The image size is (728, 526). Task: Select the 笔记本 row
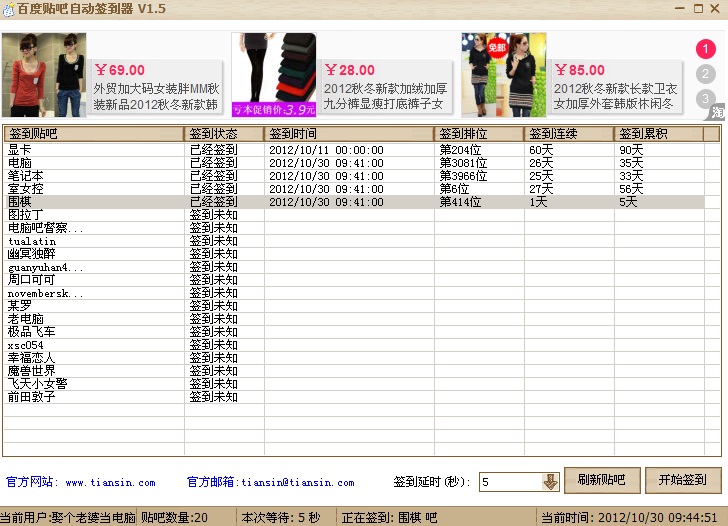[354, 176]
